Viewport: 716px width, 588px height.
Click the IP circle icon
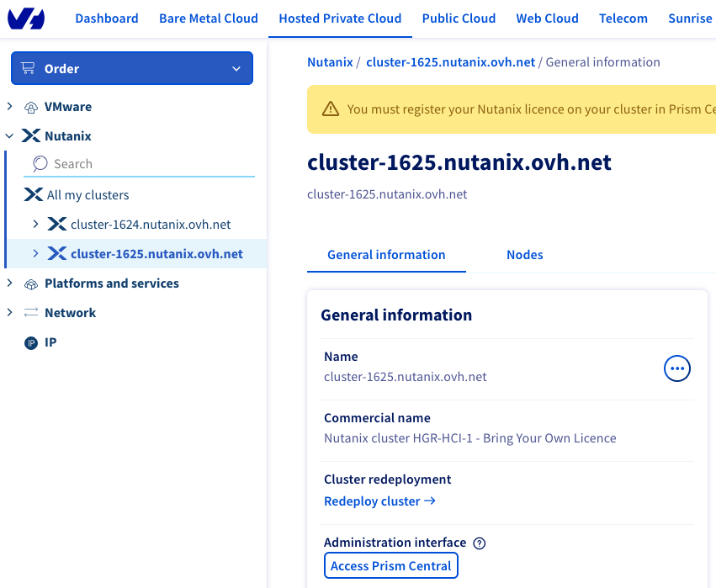point(31,343)
